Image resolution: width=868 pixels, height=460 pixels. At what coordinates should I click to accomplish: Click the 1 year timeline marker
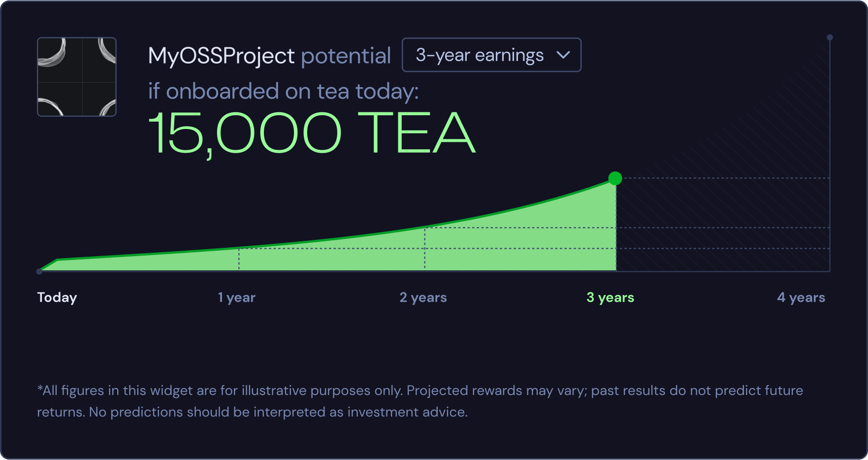(x=237, y=297)
